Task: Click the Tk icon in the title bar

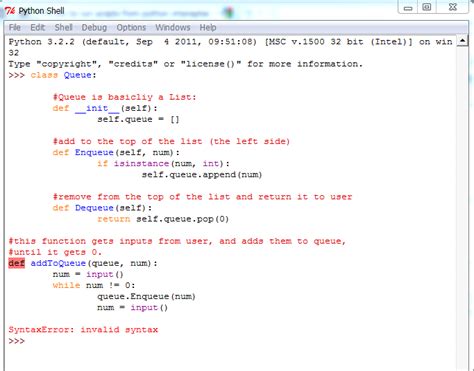Action: coord(10,11)
